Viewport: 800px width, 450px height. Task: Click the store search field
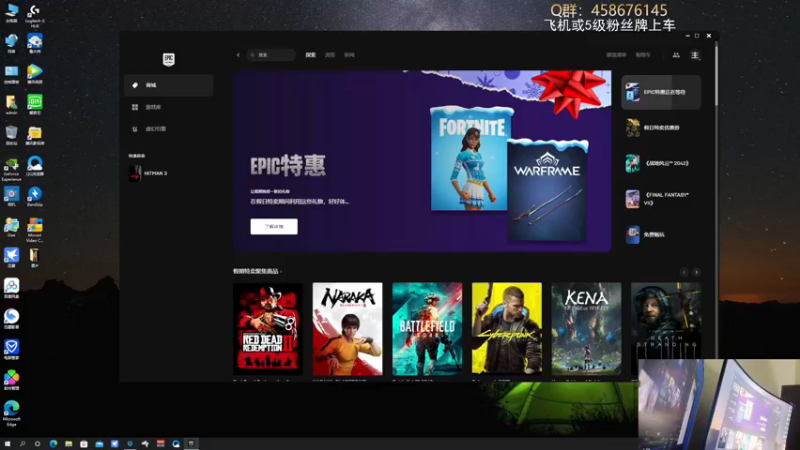tap(271, 55)
